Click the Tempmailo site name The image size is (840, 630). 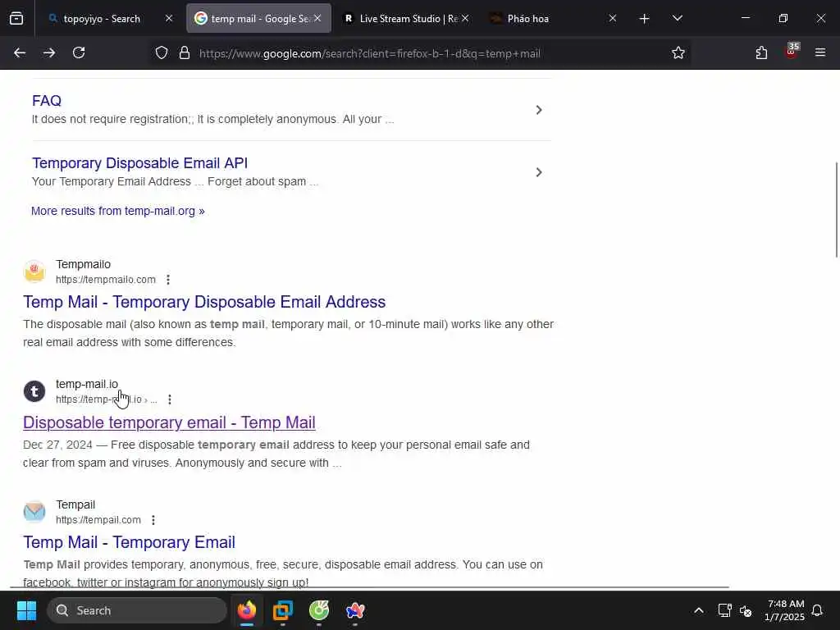83,264
